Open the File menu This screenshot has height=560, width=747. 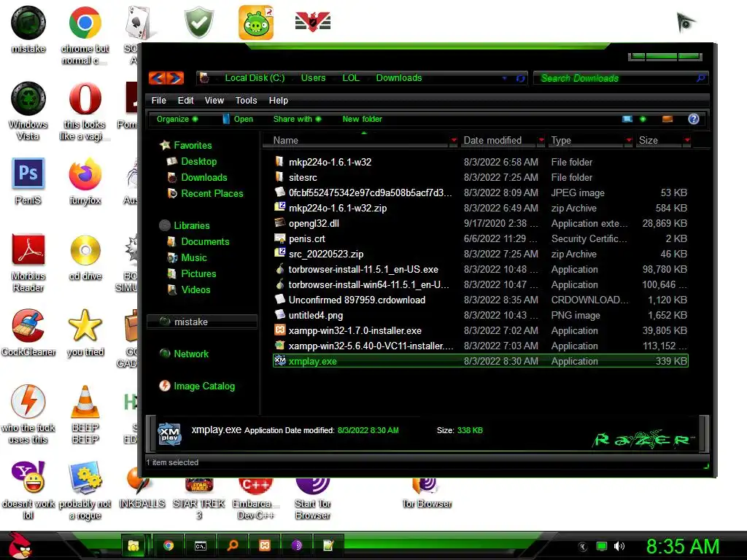click(x=158, y=101)
